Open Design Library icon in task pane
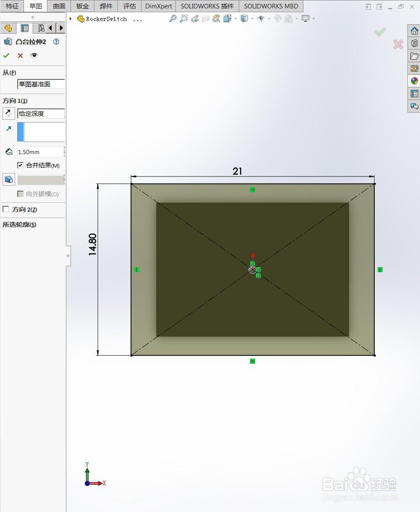This screenshot has width=420, height=512. point(414,43)
